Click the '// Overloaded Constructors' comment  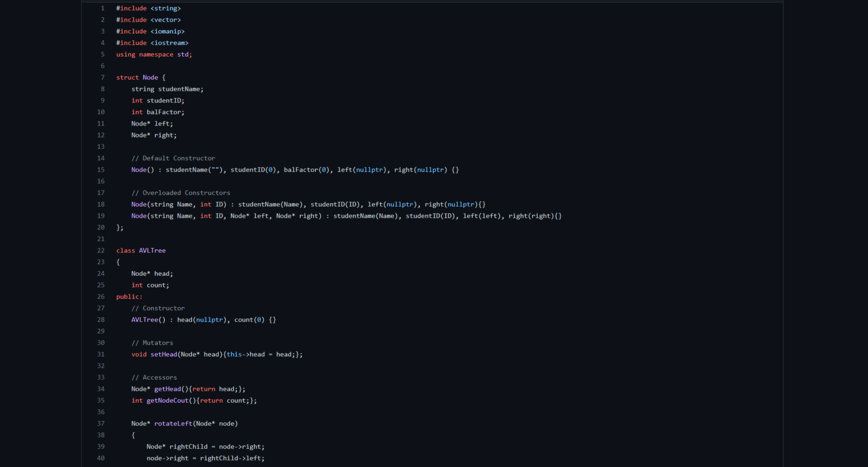181,193
